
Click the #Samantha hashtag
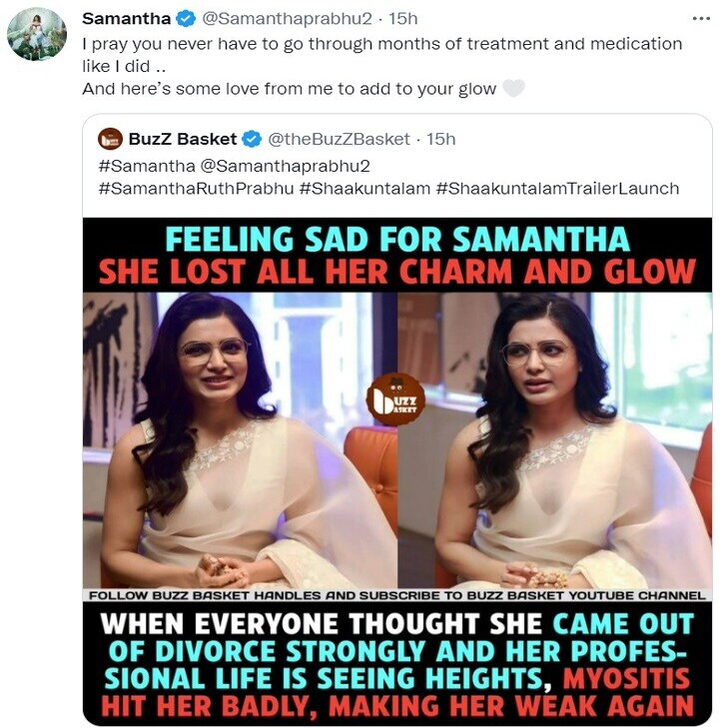pyautogui.click(x=147, y=166)
